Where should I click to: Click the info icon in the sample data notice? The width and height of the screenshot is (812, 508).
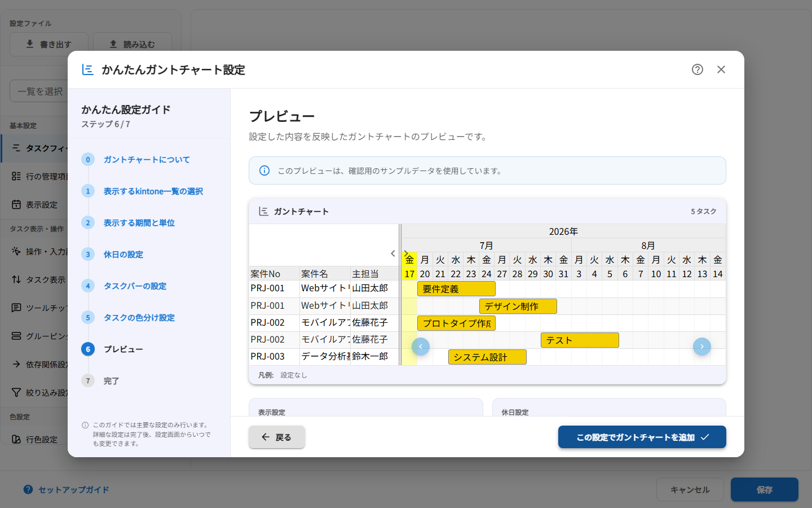(x=264, y=170)
